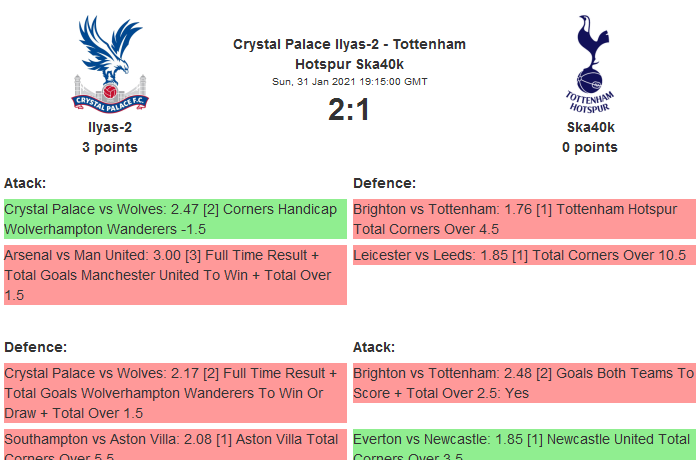The width and height of the screenshot is (700, 460).
Task: Click the lower-left Defence section heading
Action: [x=35, y=347]
